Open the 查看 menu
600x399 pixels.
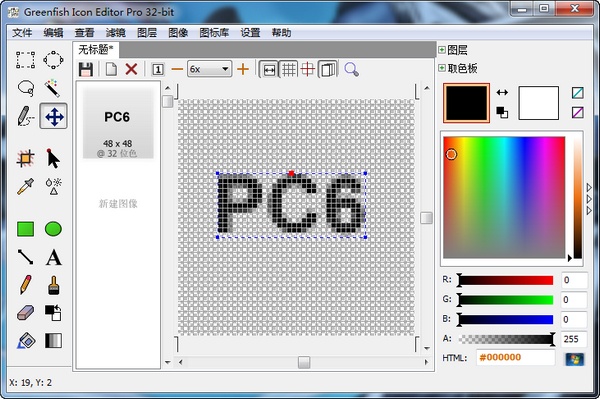point(85,33)
